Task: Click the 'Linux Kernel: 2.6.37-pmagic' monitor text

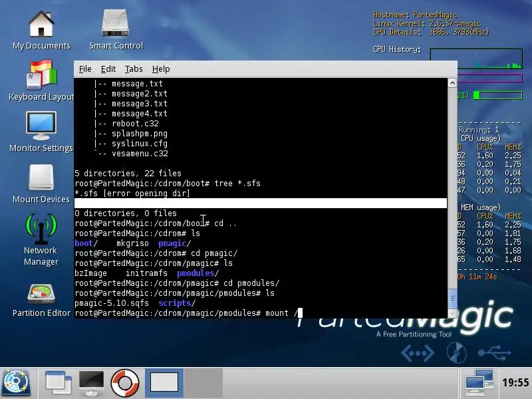Action: tap(427, 23)
